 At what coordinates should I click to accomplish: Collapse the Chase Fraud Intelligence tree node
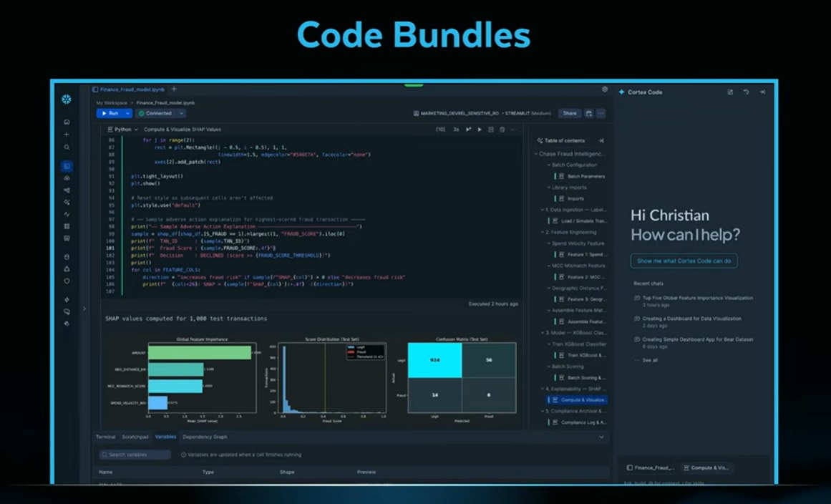click(x=536, y=154)
